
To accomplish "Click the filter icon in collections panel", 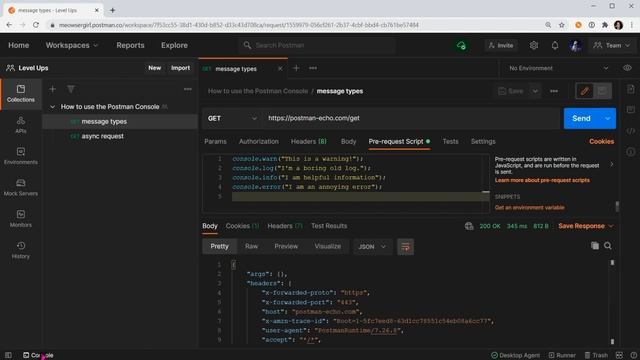I will (x=71, y=89).
